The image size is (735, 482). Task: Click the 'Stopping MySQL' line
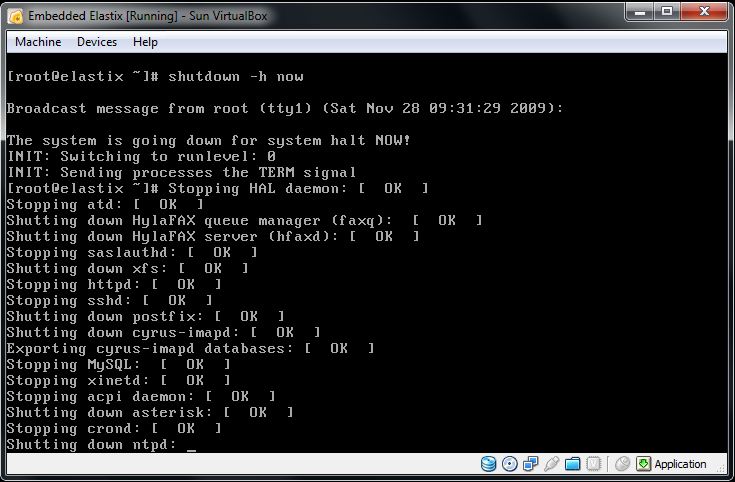(x=119, y=363)
